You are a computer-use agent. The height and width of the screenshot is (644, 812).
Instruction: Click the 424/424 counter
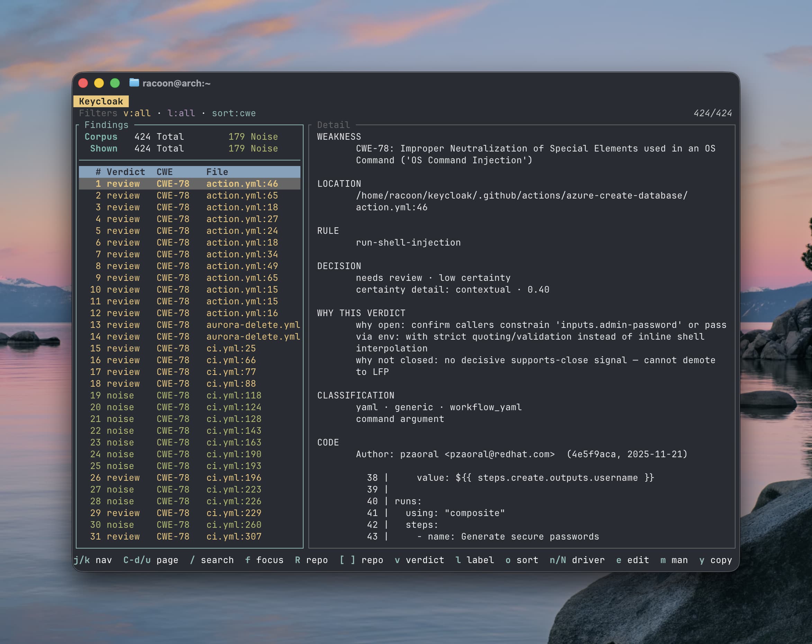tap(713, 113)
